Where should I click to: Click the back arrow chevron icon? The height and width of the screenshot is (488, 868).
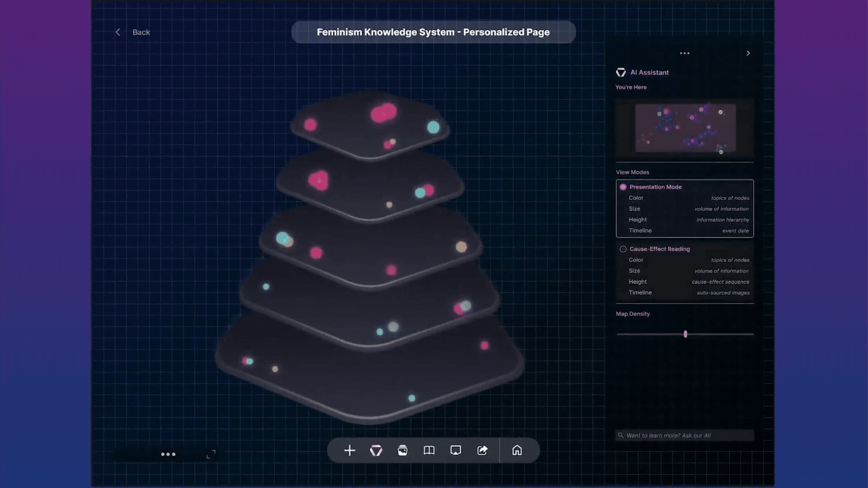click(118, 32)
